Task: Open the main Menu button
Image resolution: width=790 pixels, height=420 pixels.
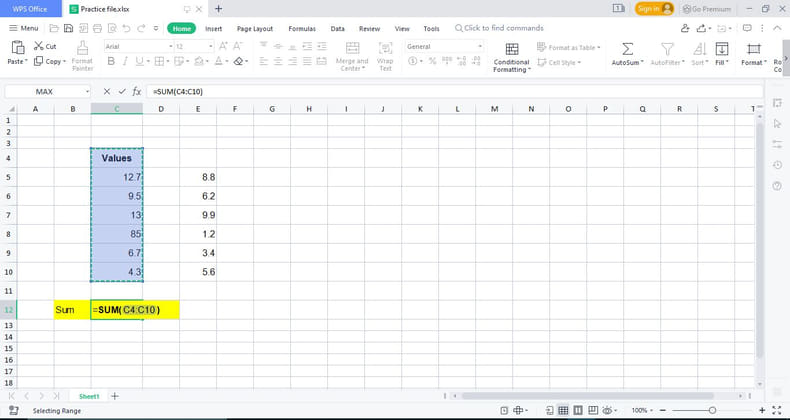Action: pos(24,28)
